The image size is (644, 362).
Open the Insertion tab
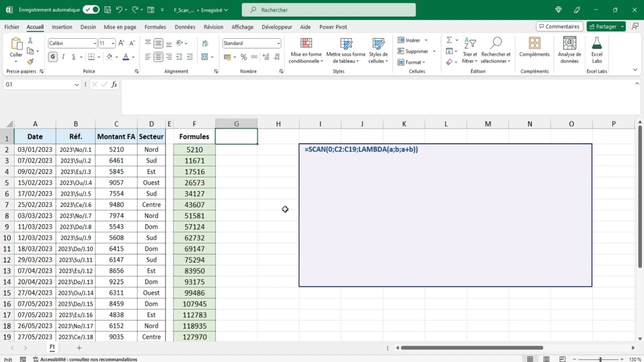62,27
